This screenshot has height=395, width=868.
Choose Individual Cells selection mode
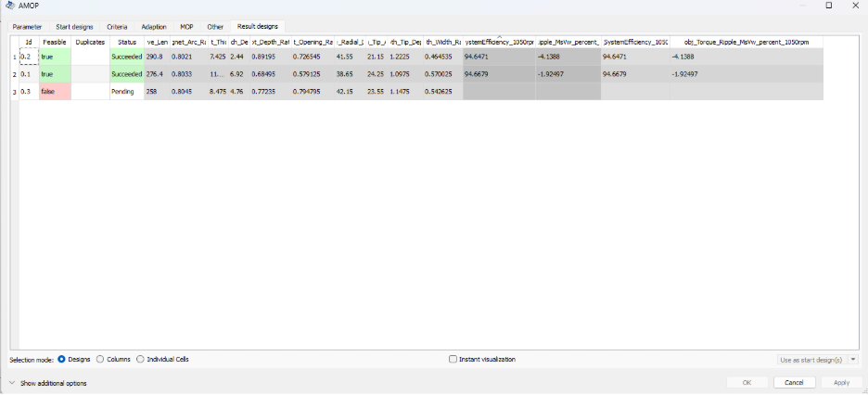141,359
